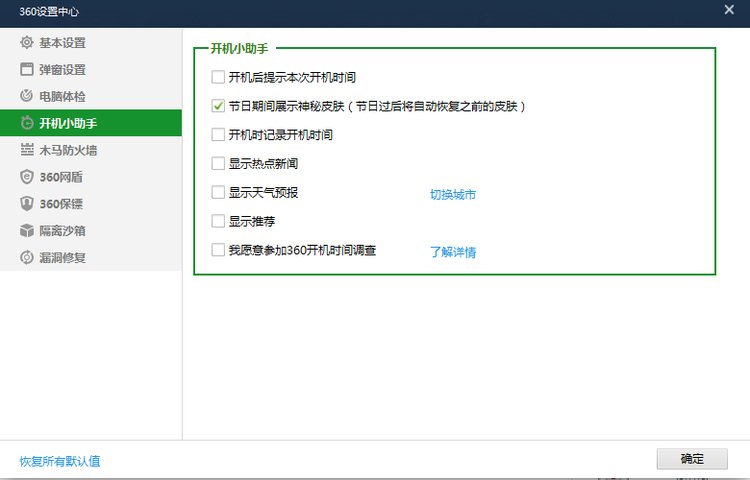750x480 pixels.
Task: Toggle the 显示天气预报 checkbox
Action: point(218,192)
